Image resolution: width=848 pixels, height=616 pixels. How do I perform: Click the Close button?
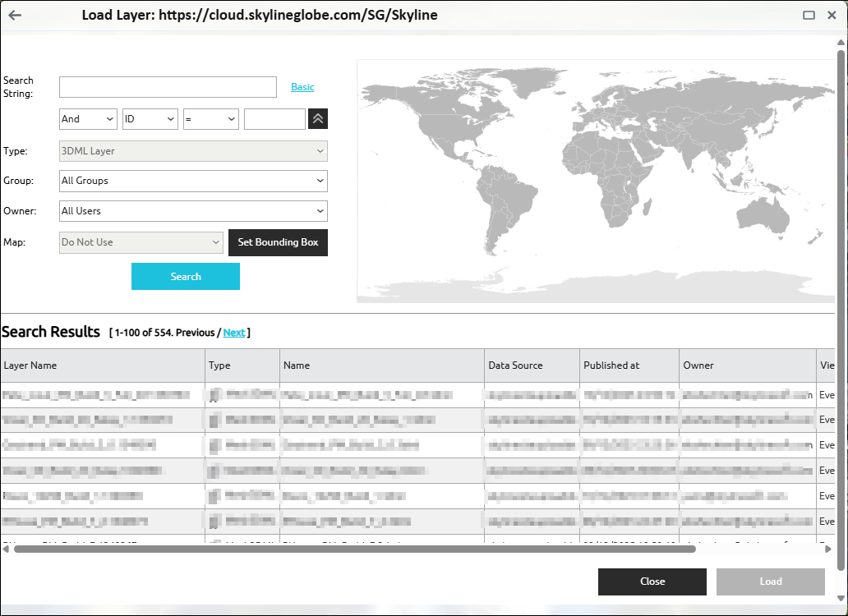[x=652, y=582]
